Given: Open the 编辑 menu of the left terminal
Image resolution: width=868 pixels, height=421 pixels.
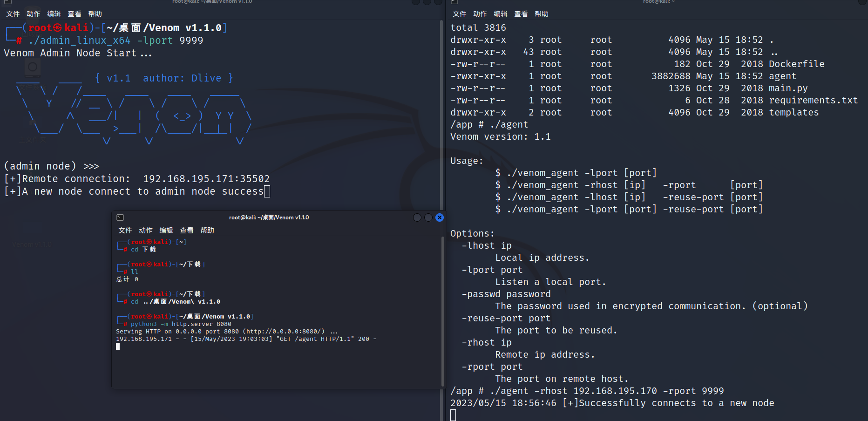Looking at the screenshot, I should point(54,14).
